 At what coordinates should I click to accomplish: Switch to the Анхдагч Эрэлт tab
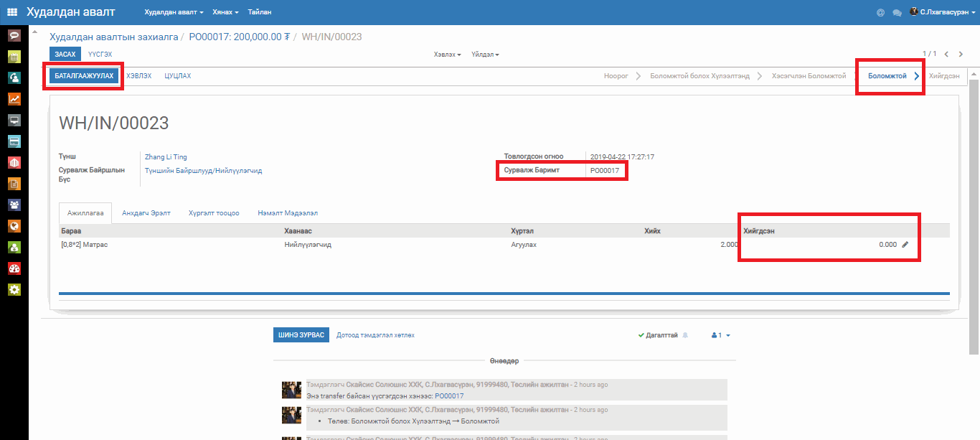click(146, 213)
